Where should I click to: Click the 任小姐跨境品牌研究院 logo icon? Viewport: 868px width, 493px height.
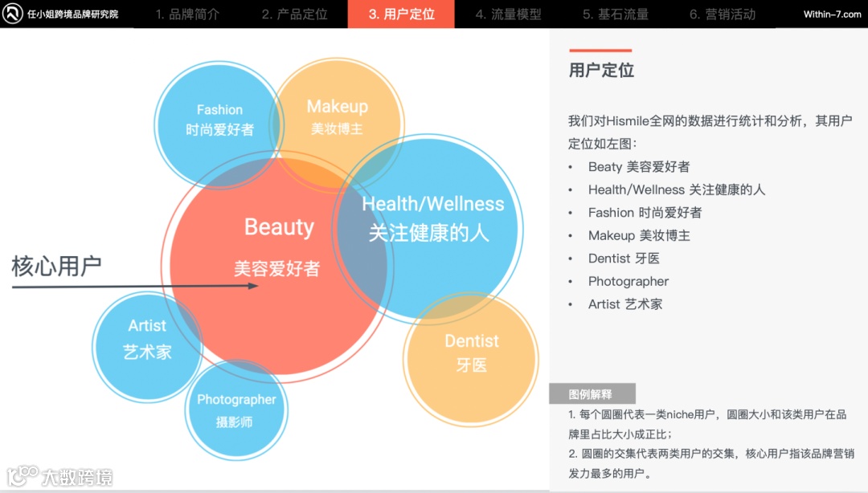(x=12, y=14)
